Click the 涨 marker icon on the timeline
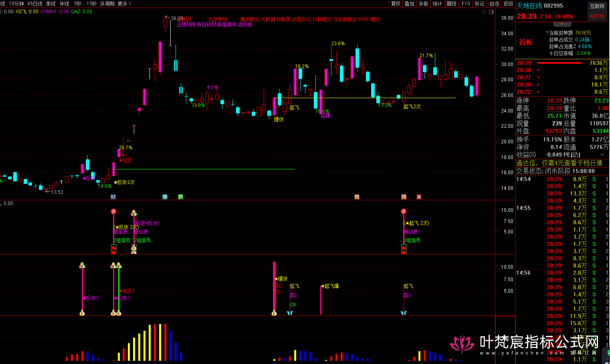Image resolution: width=610 pixels, height=364 pixels. (x=419, y=197)
